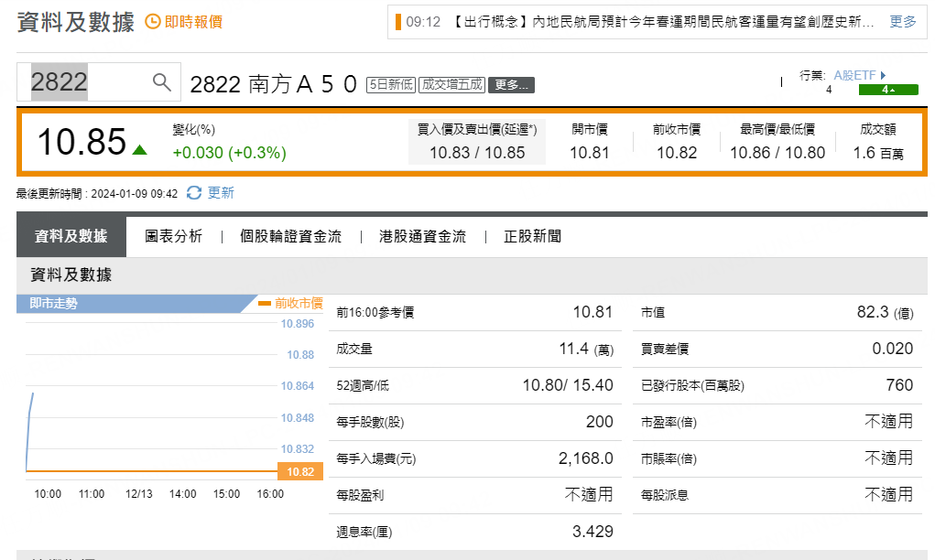Click the 已發行股本 value 760
Screen dimensions: 935x560
(x=899, y=385)
